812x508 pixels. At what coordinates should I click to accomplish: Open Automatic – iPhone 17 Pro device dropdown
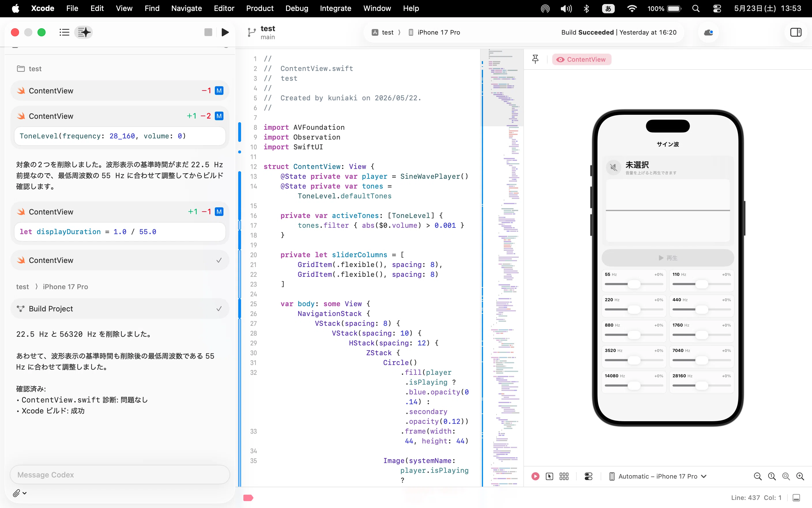(658, 476)
